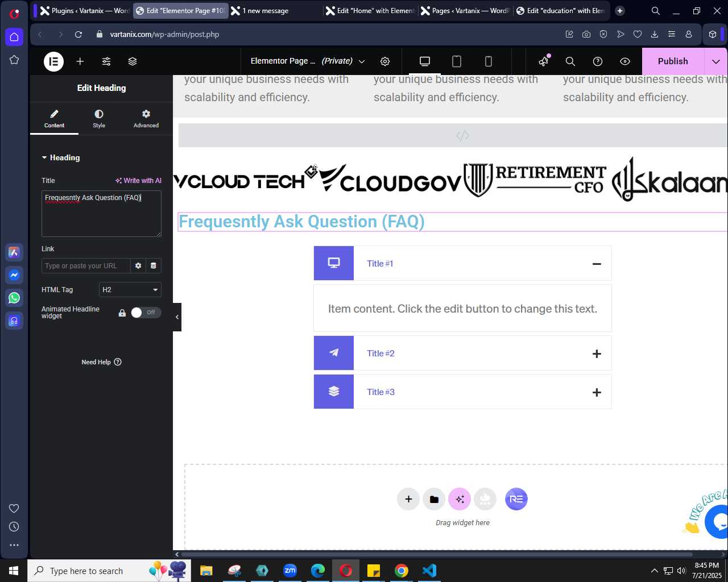Screen dimensions: 728x582
Task: Click the Publish button
Action: pos(673,61)
